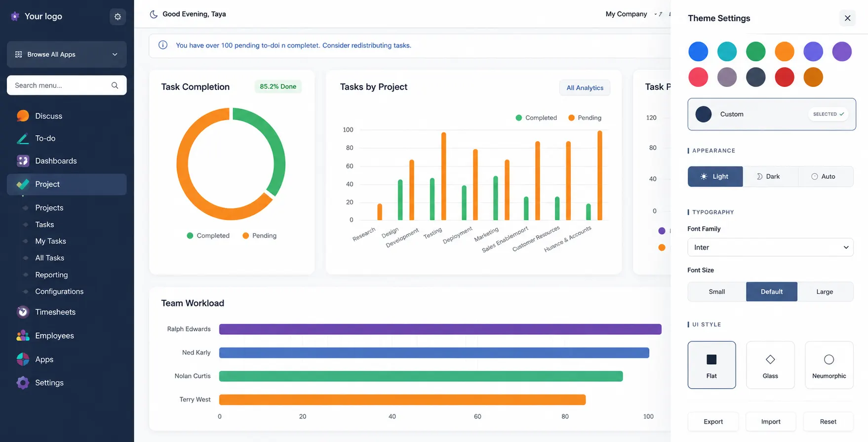The image size is (868, 442).
Task: Open the Inter font family dropdown
Action: tap(770, 247)
